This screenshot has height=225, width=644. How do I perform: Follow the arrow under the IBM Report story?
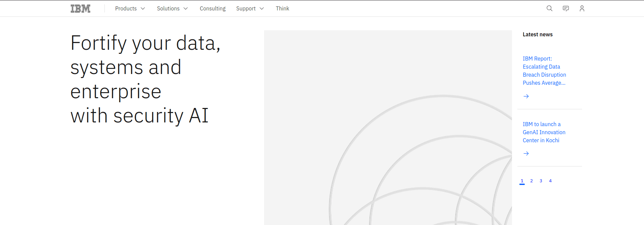click(526, 96)
